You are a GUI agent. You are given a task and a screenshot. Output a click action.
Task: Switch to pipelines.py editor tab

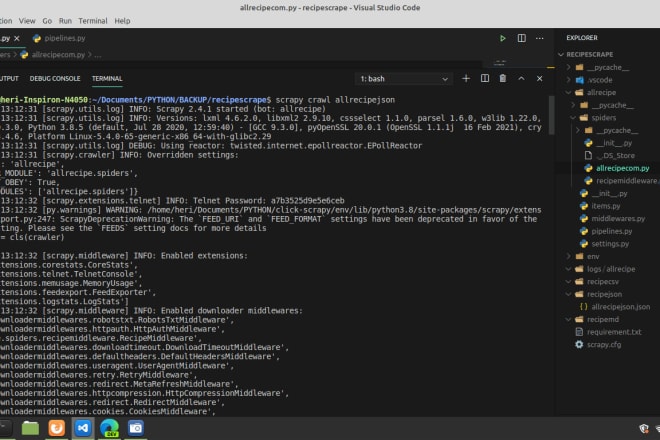tap(59, 38)
